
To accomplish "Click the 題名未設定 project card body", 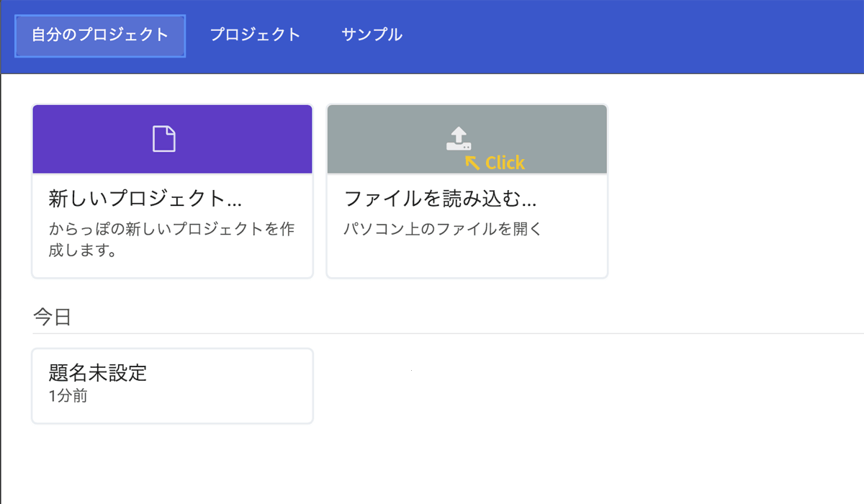I will coord(172,385).
